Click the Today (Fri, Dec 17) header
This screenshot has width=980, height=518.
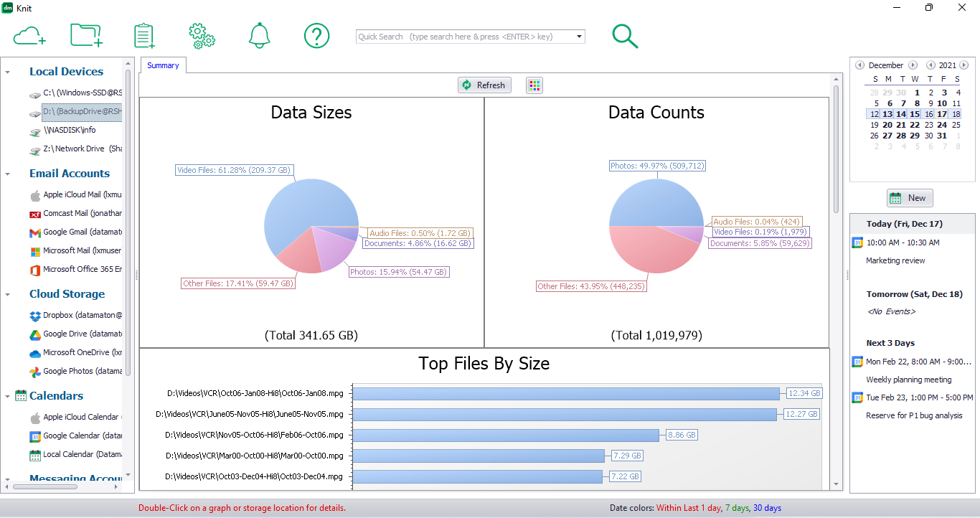904,224
